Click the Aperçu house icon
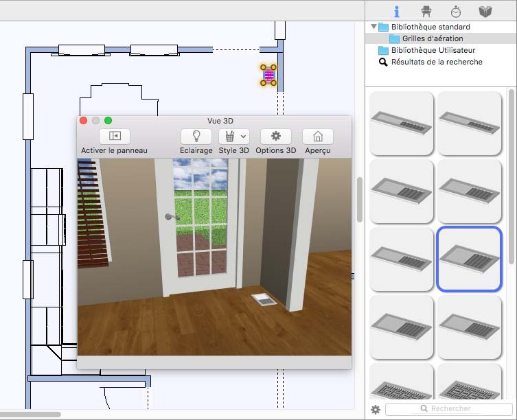The width and height of the screenshot is (517, 420). 317,136
